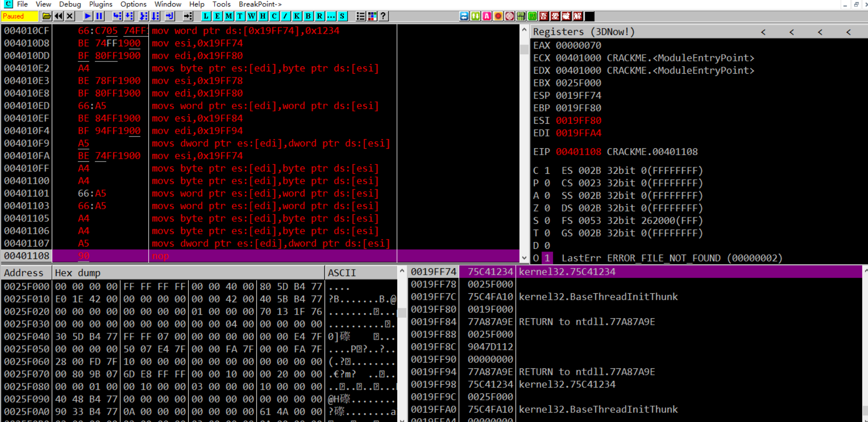Click the pink A toolbar icon
The image size is (868, 422).
[487, 16]
